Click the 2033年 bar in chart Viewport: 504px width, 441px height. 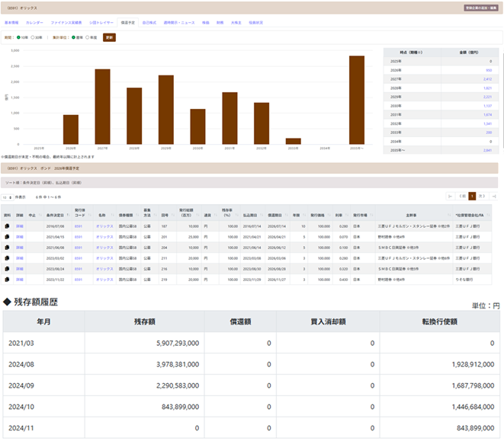click(293, 141)
